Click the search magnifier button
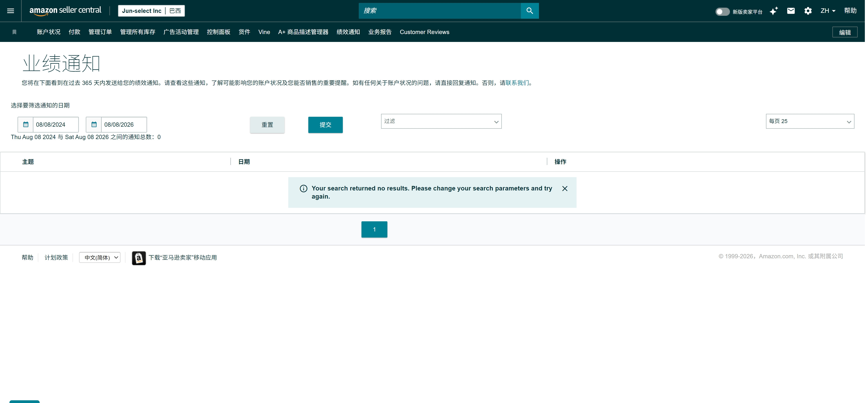This screenshot has height=403, width=868. 529,11
